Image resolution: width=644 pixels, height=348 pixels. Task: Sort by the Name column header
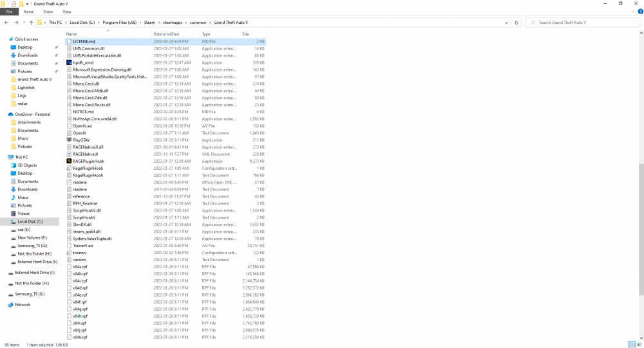108,34
